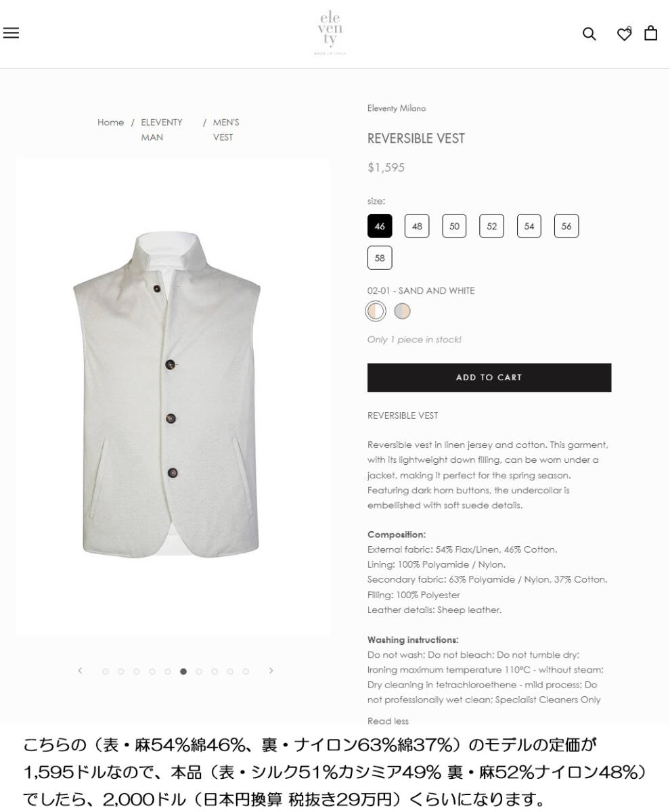The image size is (670, 812).
Task: Open the hamburger navigation menu
Action: 11,33
